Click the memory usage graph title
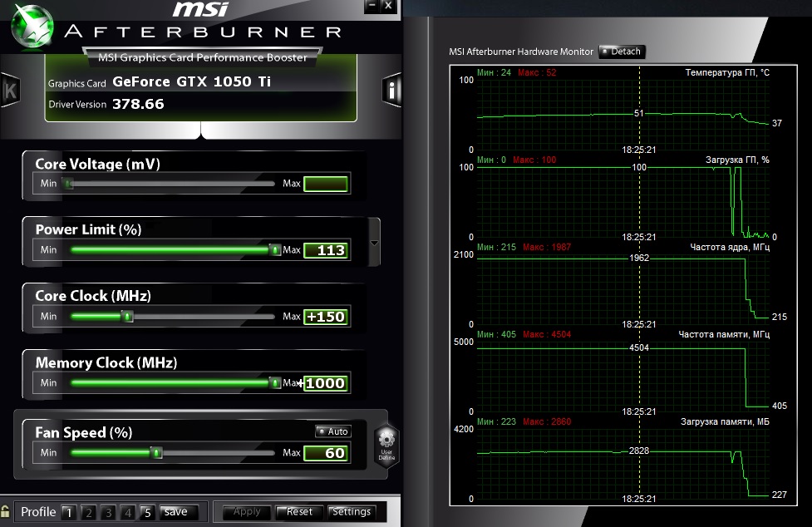The height and width of the screenshot is (527, 812). tap(725, 421)
